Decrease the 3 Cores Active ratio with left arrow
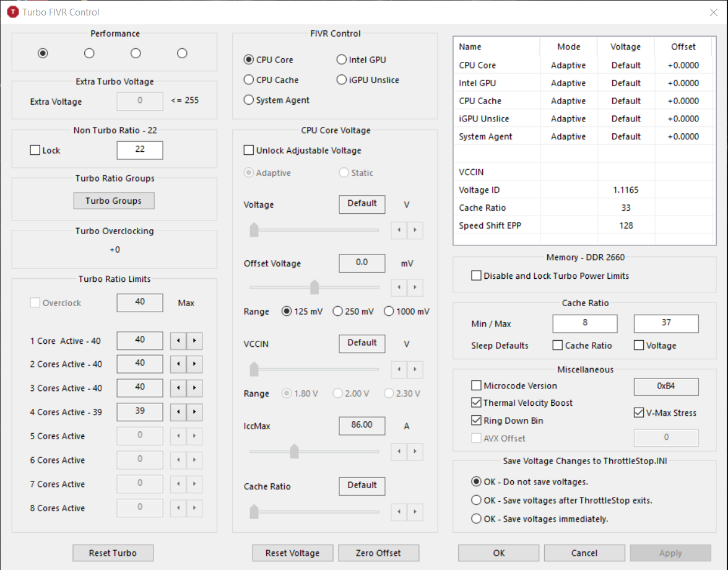 point(178,388)
